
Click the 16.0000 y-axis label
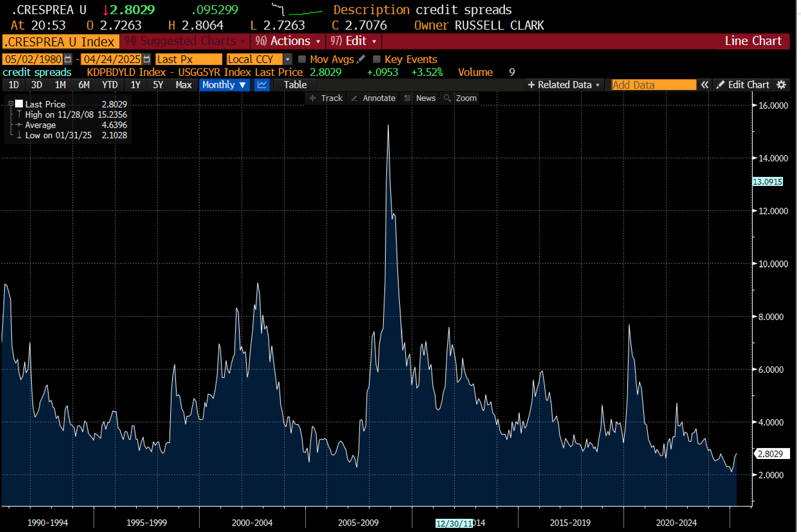pyautogui.click(x=773, y=105)
